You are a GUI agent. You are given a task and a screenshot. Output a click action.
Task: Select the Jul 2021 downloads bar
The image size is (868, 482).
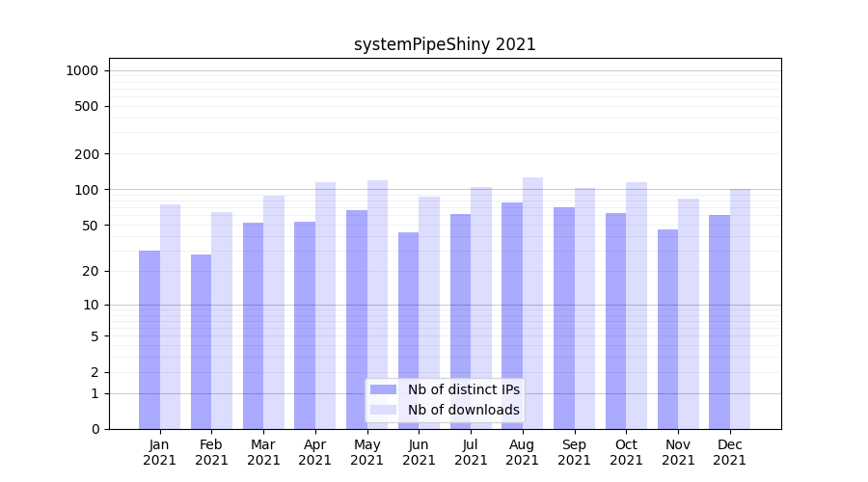click(481, 308)
